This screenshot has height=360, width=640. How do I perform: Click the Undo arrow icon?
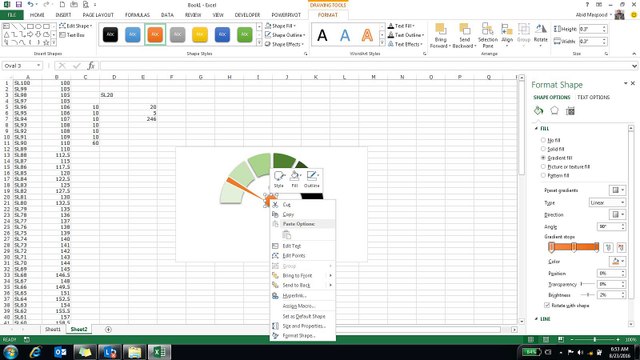click(x=31, y=4)
